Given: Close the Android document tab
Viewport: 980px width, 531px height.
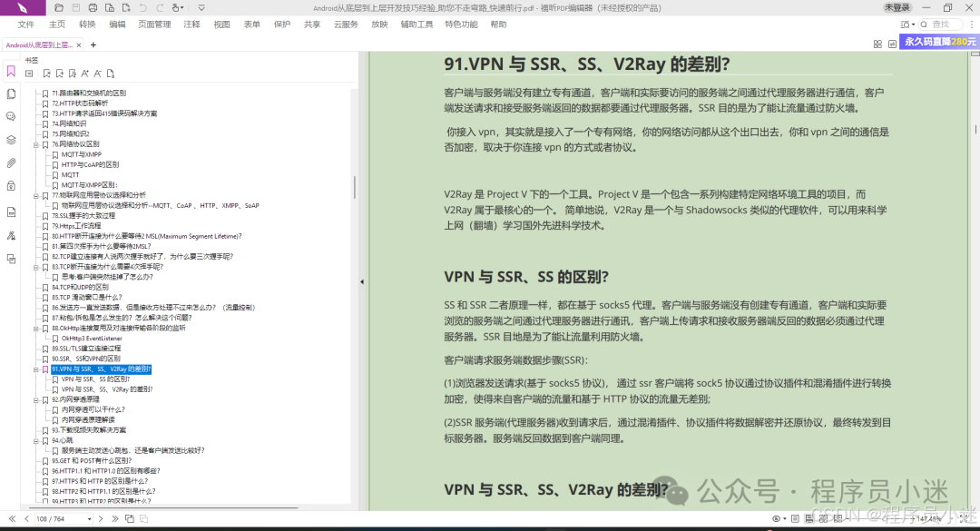Looking at the screenshot, I should click(x=79, y=45).
